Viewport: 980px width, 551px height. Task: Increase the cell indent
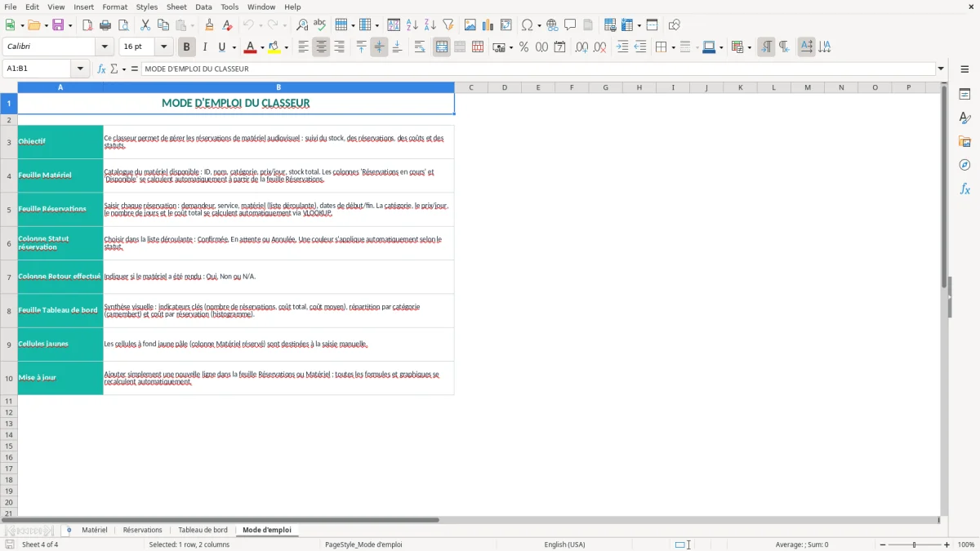click(622, 47)
